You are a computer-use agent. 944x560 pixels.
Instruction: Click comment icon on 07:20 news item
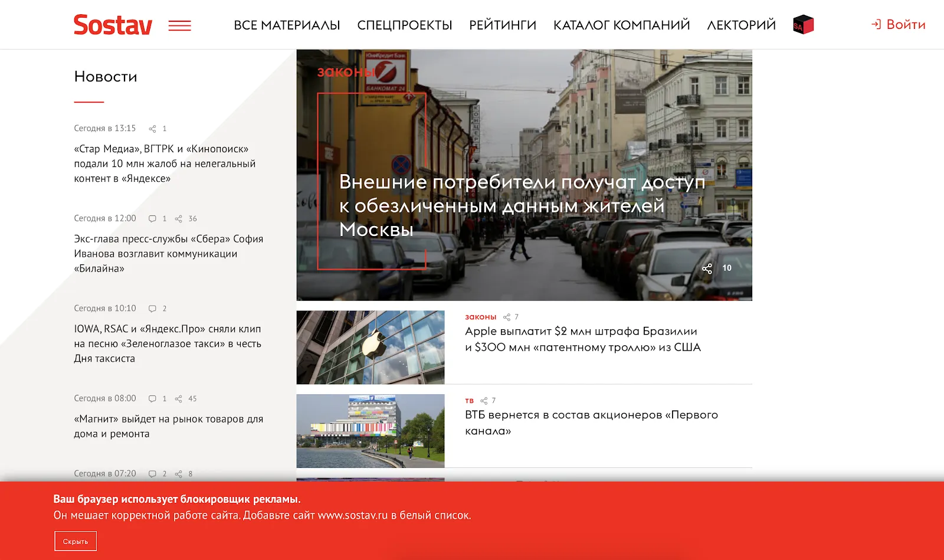[152, 474]
